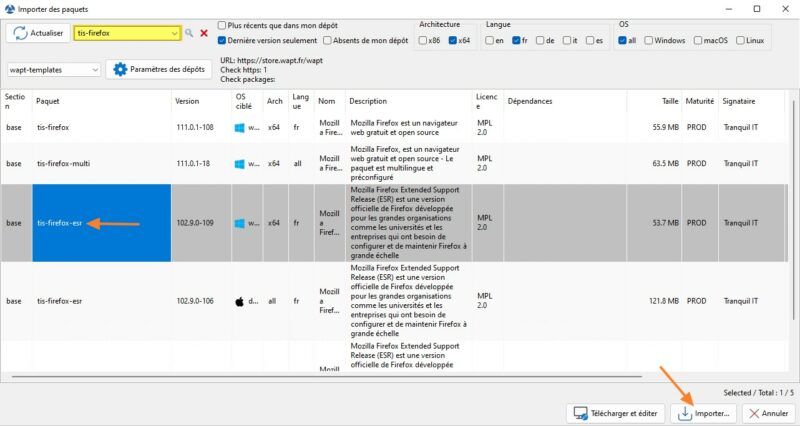Select the tis-firefox-multi package row

394,164
